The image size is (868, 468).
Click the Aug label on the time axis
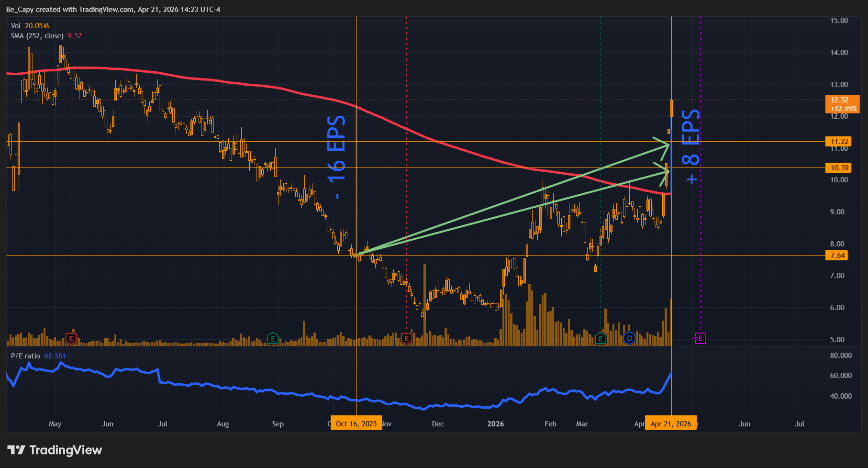point(223,424)
